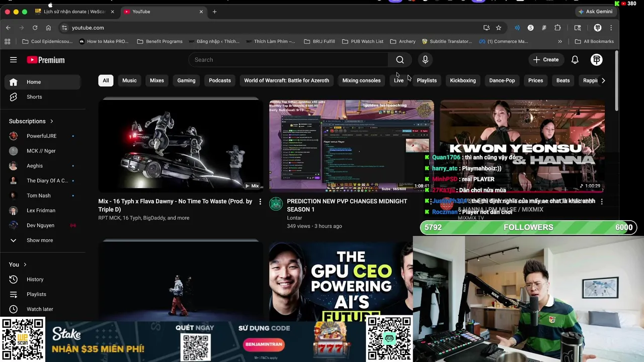644x362 pixels.
Task: Expand the Subscriptions section arrow
Action: pyautogui.click(x=51, y=121)
